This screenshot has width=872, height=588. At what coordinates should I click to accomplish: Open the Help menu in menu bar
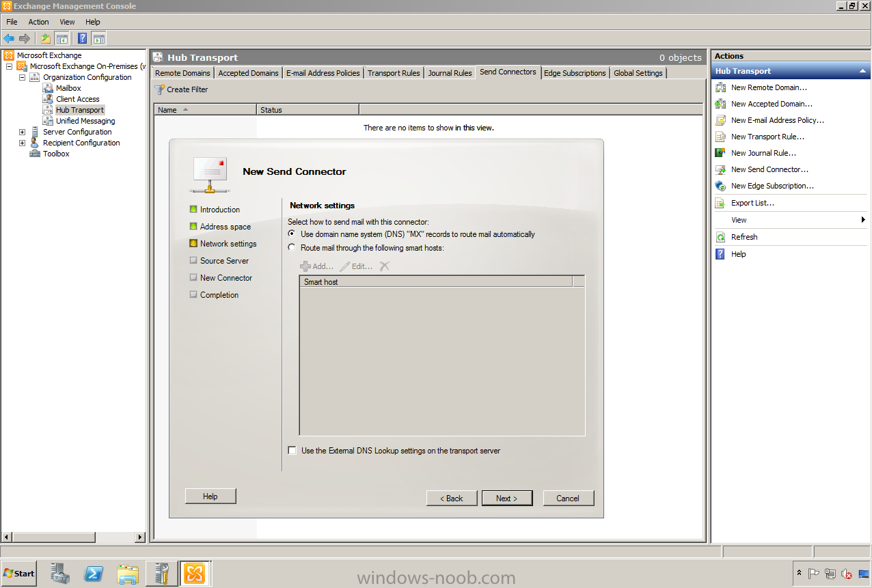click(93, 22)
